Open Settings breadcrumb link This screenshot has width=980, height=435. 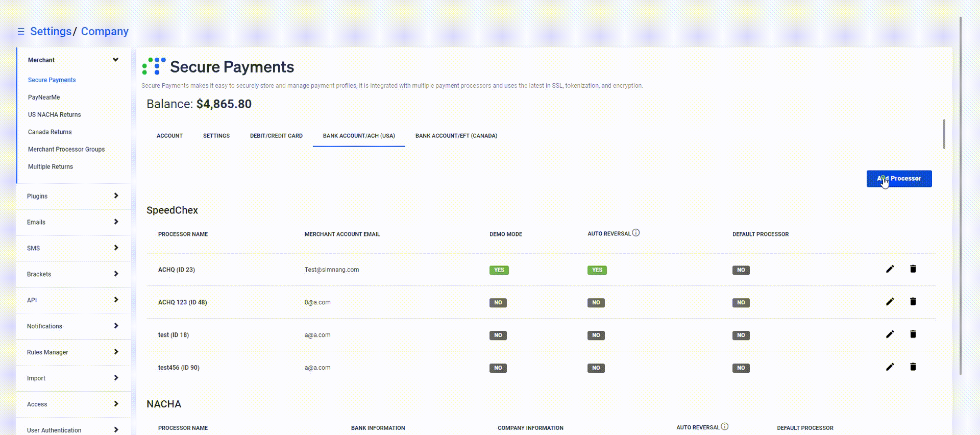[51, 32]
